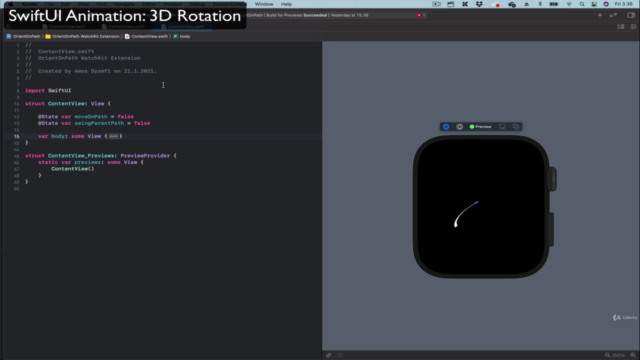The width and height of the screenshot is (640, 360).
Task: Click 'Created by Amos Gyamfi' comment line
Action: click(x=91, y=71)
